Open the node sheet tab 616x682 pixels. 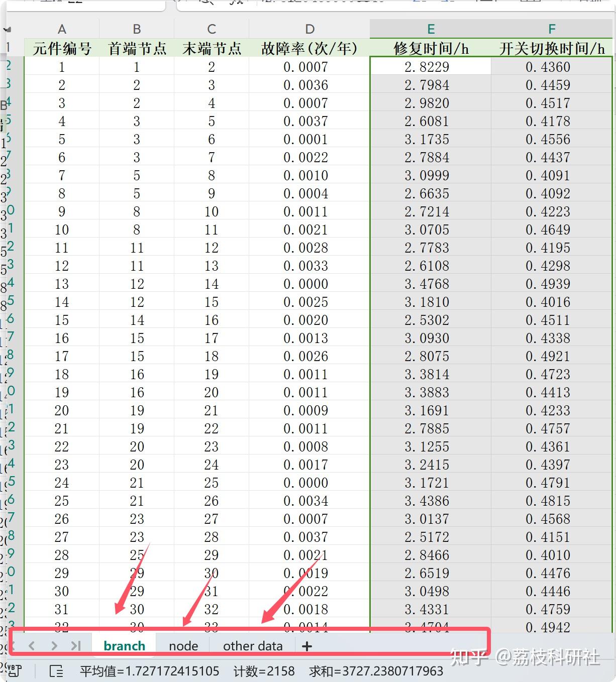[x=183, y=646]
